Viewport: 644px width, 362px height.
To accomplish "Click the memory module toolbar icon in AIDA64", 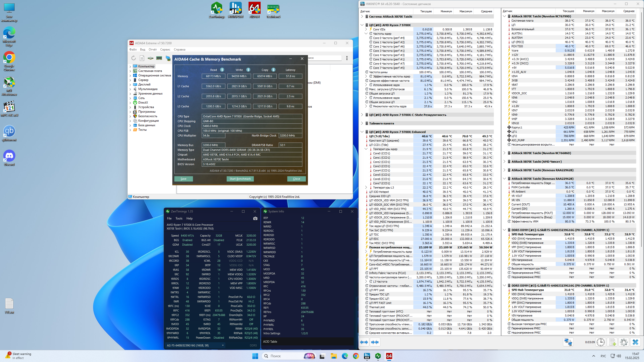I will (159, 58).
